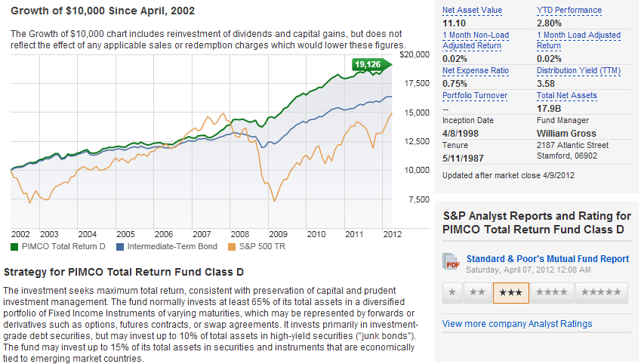644x364 pixels.
Task: Open the Distribution Yield (TTM) link
Action: (577, 71)
